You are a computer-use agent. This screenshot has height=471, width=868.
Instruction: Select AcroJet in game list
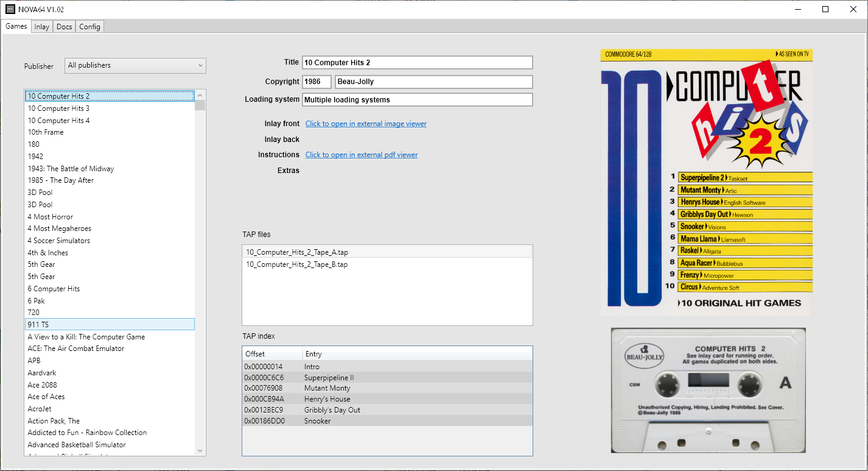coord(110,409)
